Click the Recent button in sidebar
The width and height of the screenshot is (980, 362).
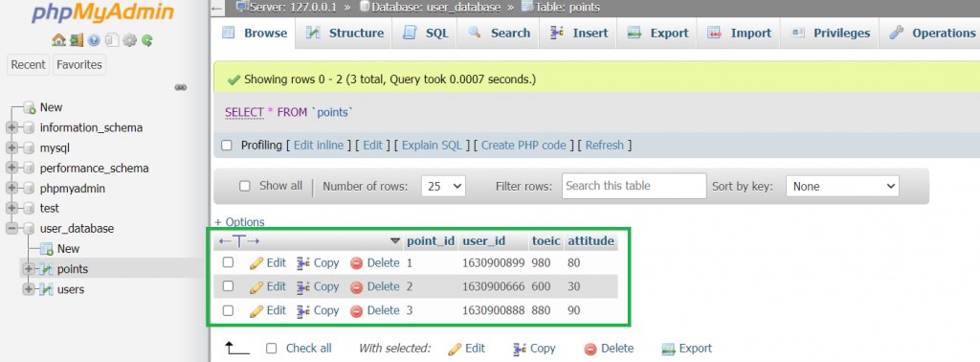28,64
